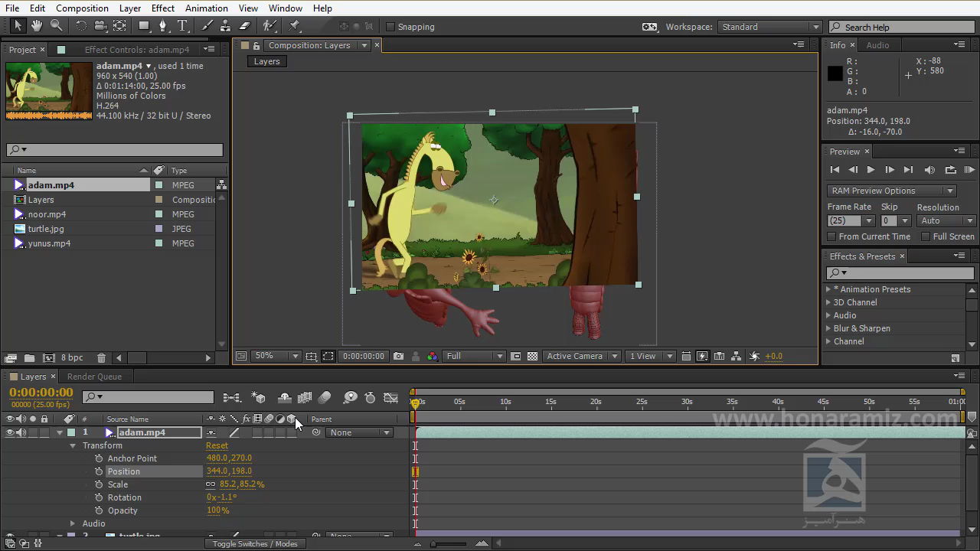The width and height of the screenshot is (980, 551).
Task: Create a new folder in Project panel
Action: (x=29, y=357)
